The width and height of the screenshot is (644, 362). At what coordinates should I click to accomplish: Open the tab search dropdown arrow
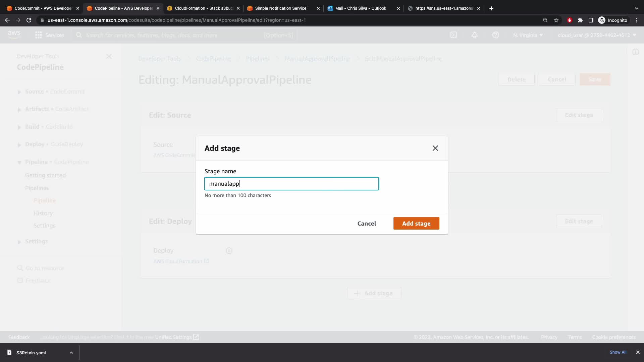(x=636, y=8)
